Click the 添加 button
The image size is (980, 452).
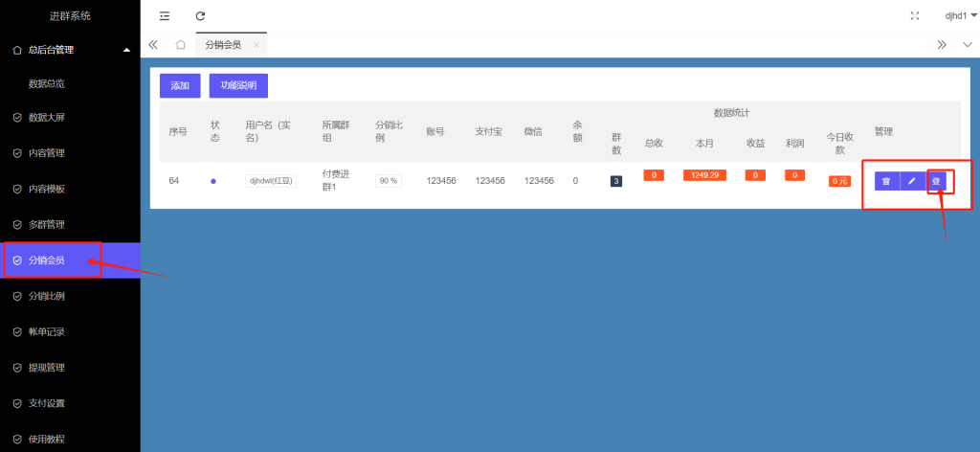(180, 85)
